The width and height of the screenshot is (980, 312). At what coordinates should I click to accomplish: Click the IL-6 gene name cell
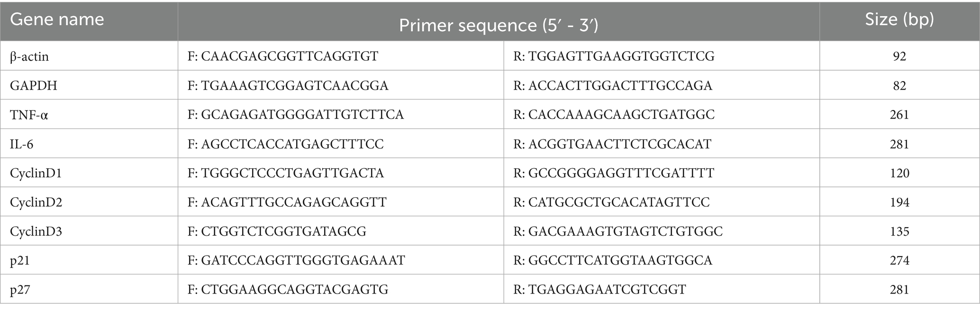tap(22, 144)
